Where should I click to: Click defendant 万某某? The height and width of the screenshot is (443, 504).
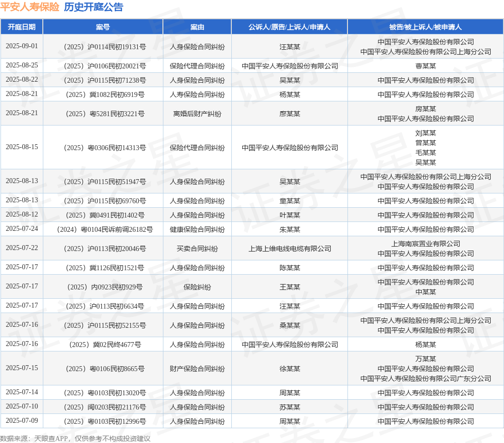tap(426, 359)
